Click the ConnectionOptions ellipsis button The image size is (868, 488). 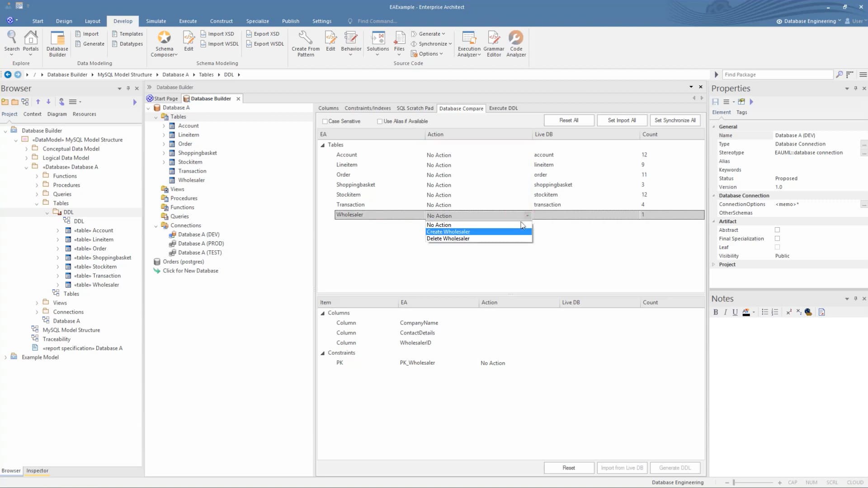click(863, 204)
